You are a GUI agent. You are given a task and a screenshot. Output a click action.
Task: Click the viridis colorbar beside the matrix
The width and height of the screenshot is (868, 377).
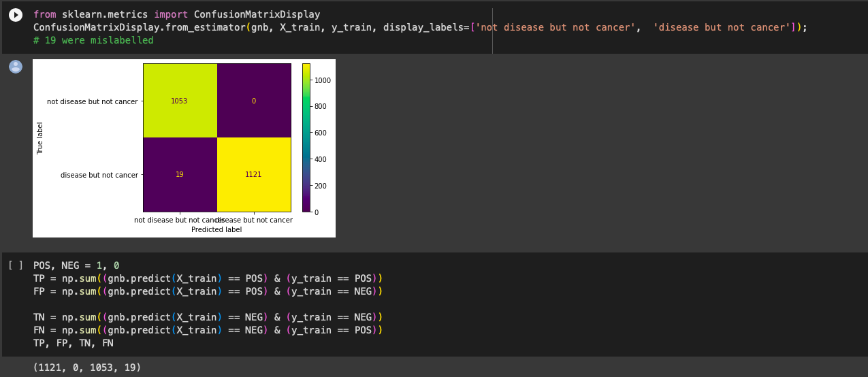306,137
